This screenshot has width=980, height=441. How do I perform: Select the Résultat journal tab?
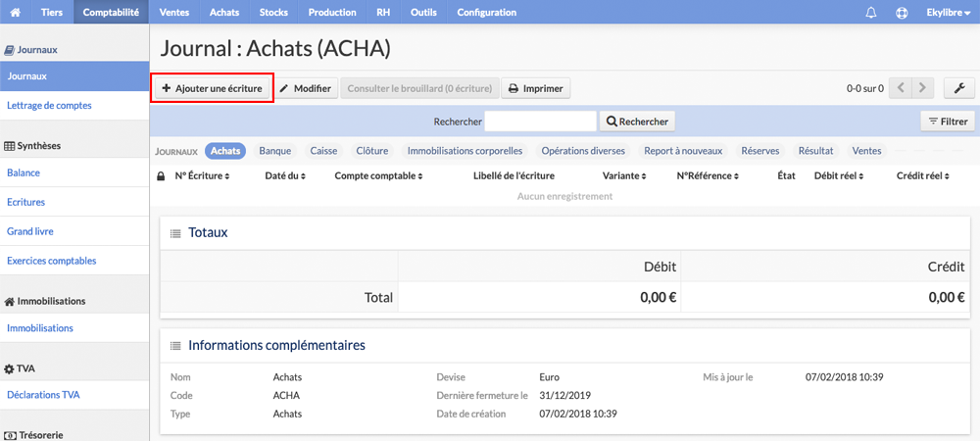tap(815, 151)
